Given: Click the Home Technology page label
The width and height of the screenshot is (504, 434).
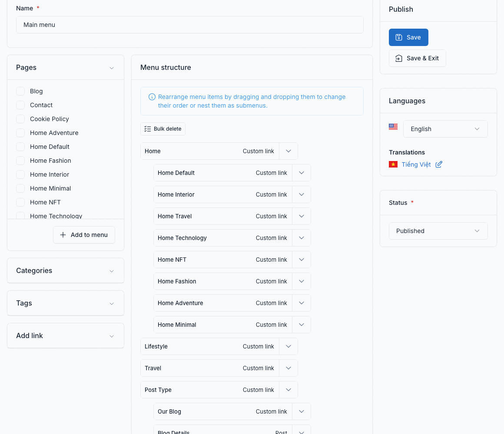Looking at the screenshot, I should 56,216.
